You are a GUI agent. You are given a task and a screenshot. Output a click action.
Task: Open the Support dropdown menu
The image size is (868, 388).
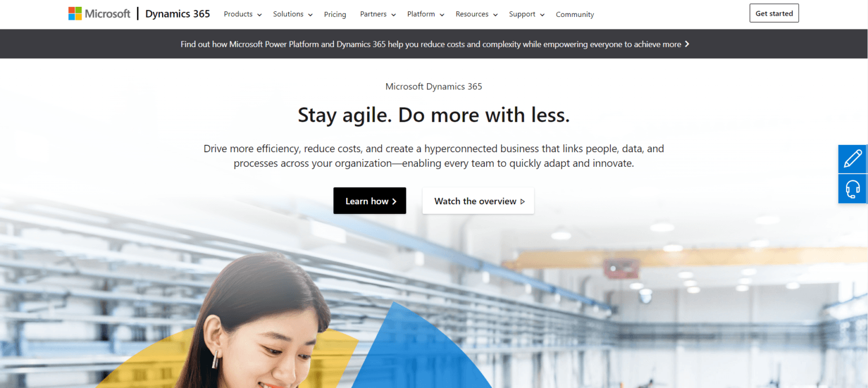coord(526,14)
